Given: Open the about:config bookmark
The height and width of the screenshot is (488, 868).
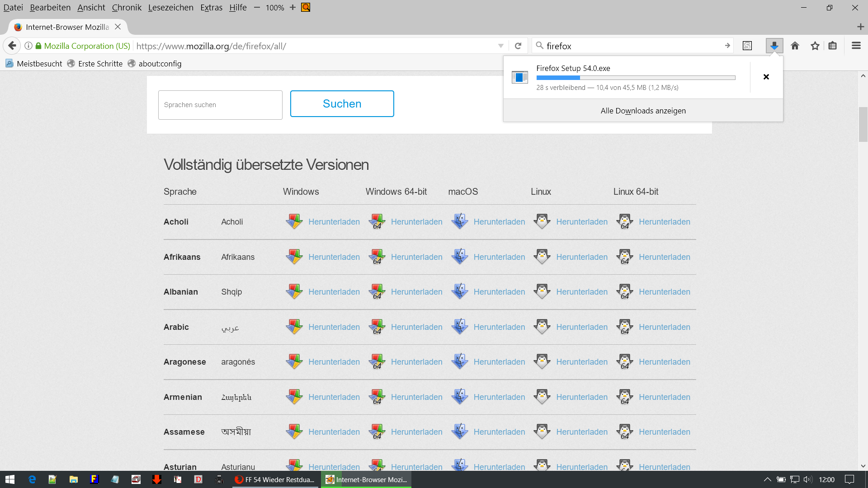Looking at the screenshot, I should tap(160, 64).
